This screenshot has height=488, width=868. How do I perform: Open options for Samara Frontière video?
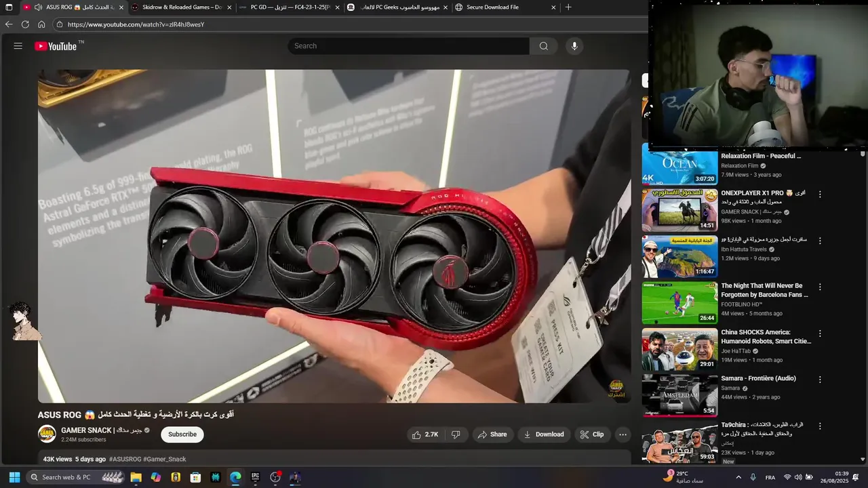click(820, 380)
